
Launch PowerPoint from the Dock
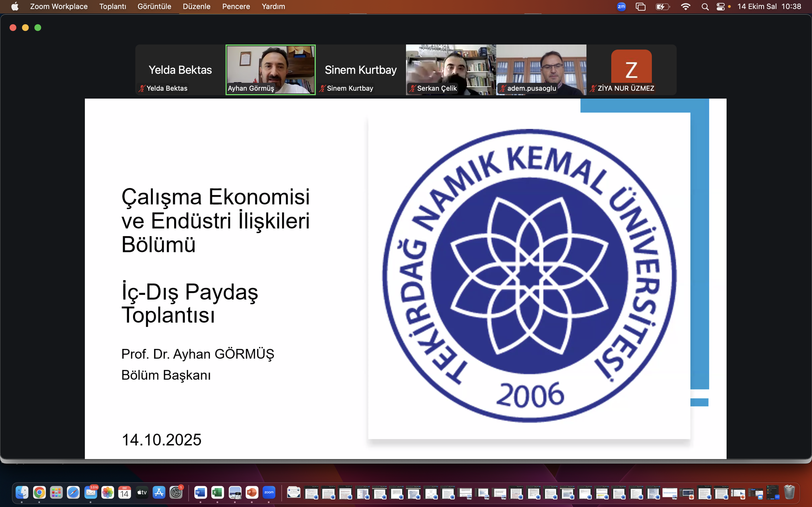(252, 492)
